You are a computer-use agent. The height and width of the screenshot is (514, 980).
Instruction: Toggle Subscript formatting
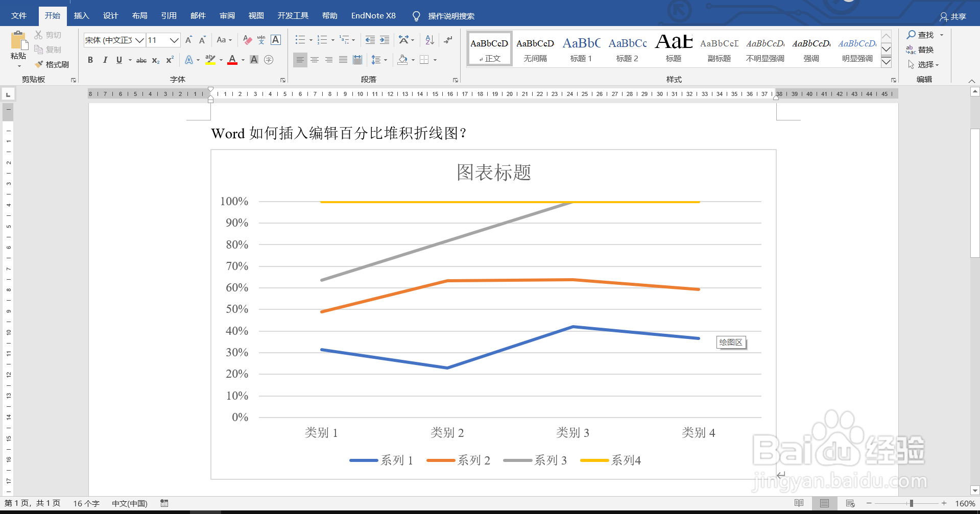(156, 60)
